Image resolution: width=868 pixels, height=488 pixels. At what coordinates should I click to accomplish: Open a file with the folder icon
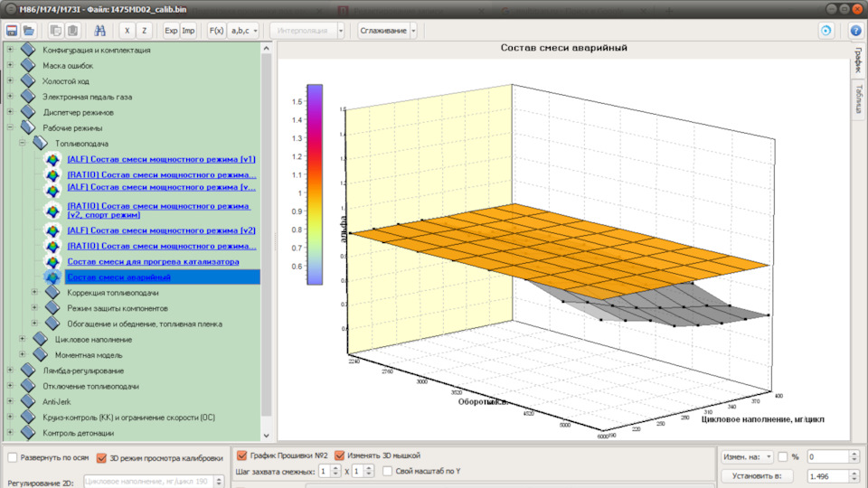29,31
